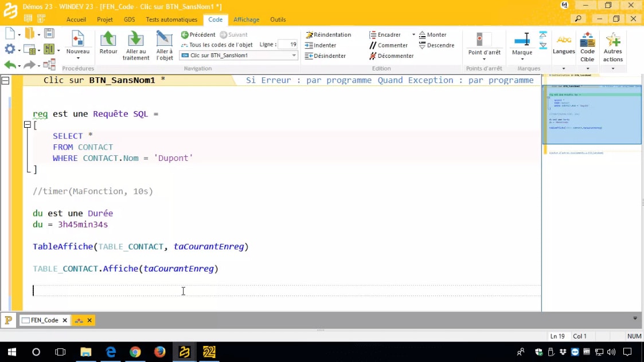Click the Précédent button

point(198,35)
